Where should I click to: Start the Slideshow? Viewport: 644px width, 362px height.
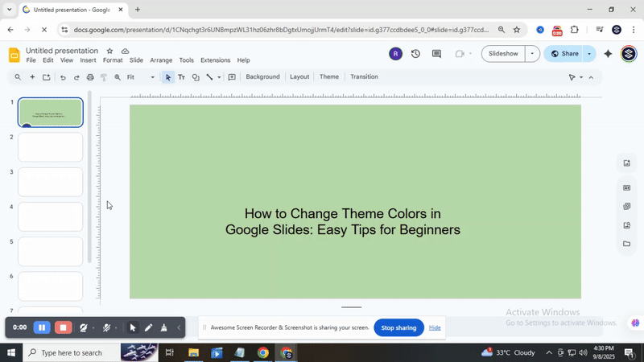point(503,54)
